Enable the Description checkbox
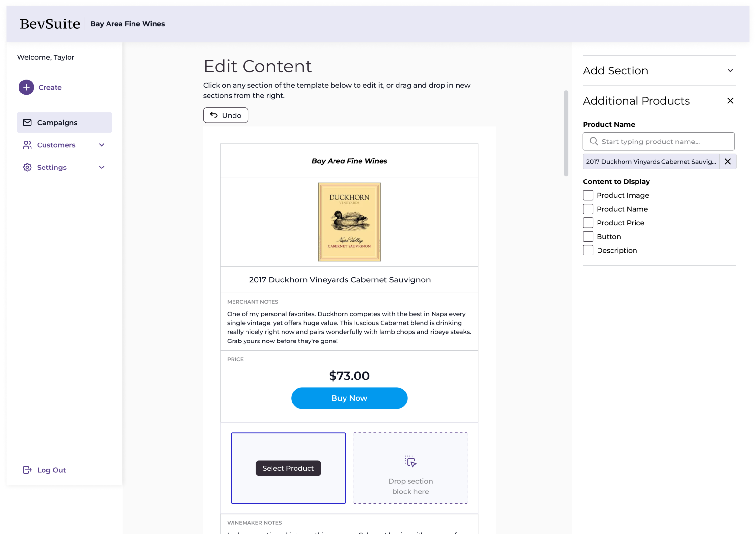The image size is (756, 534). click(588, 250)
